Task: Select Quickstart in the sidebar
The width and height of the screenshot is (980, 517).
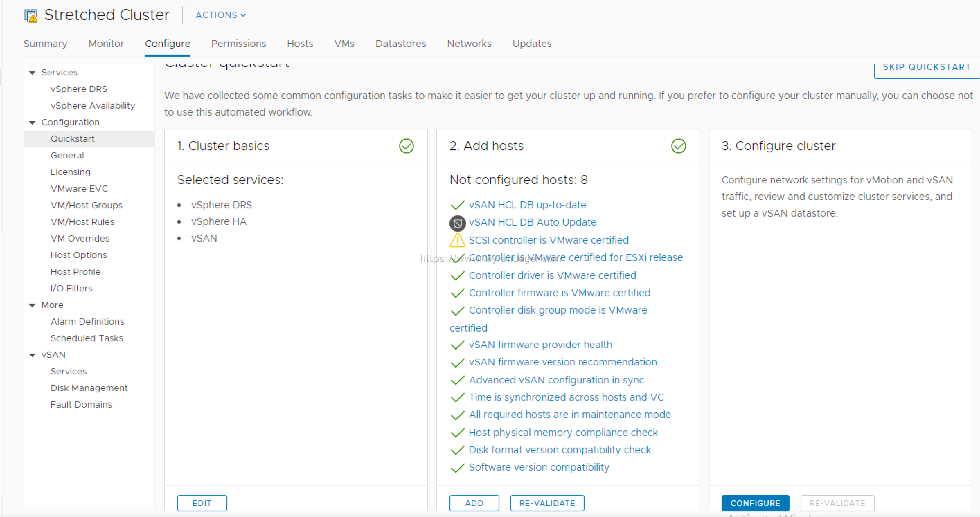Action: 72,139
